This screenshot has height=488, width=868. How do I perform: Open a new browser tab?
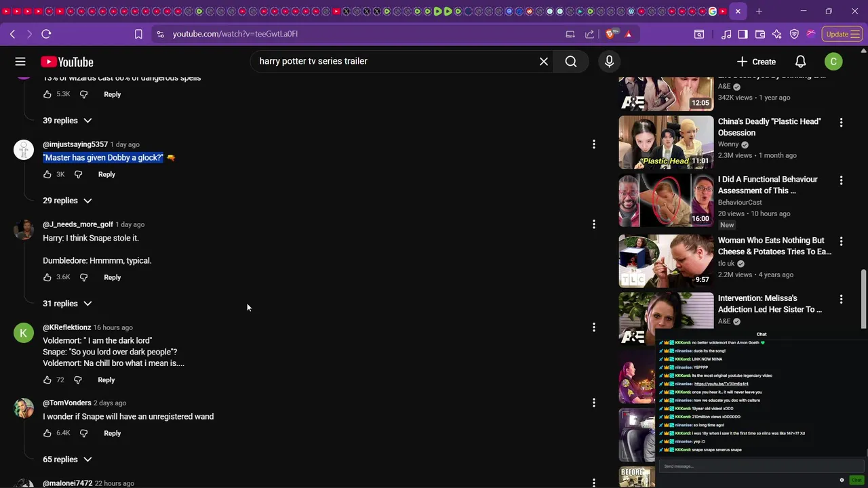[x=759, y=11]
